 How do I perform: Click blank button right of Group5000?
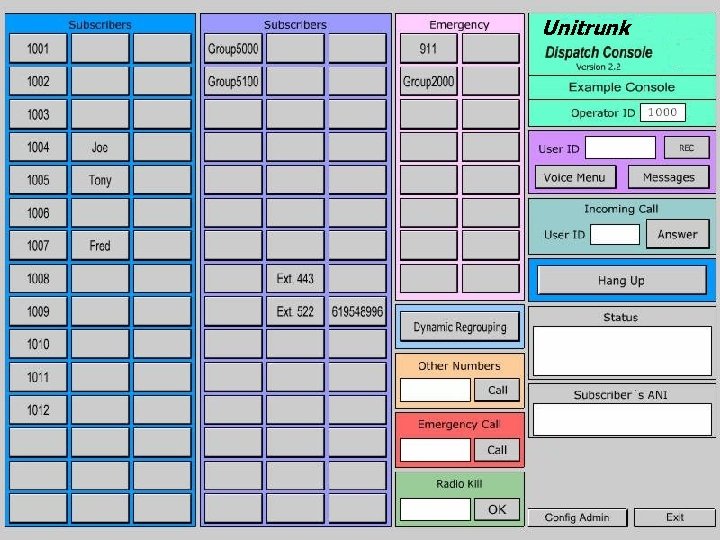click(x=295, y=48)
